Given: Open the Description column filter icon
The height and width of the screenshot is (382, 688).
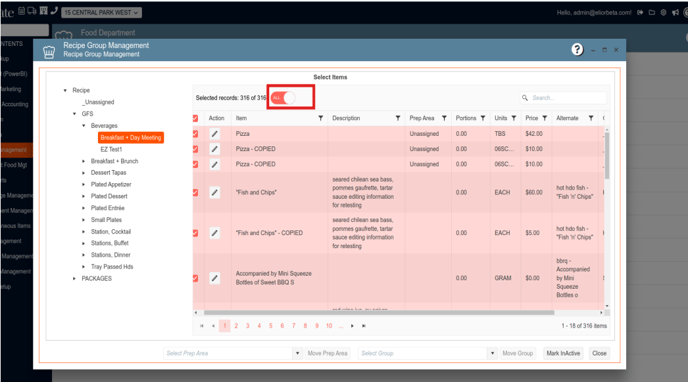Looking at the screenshot, I should (398, 118).
